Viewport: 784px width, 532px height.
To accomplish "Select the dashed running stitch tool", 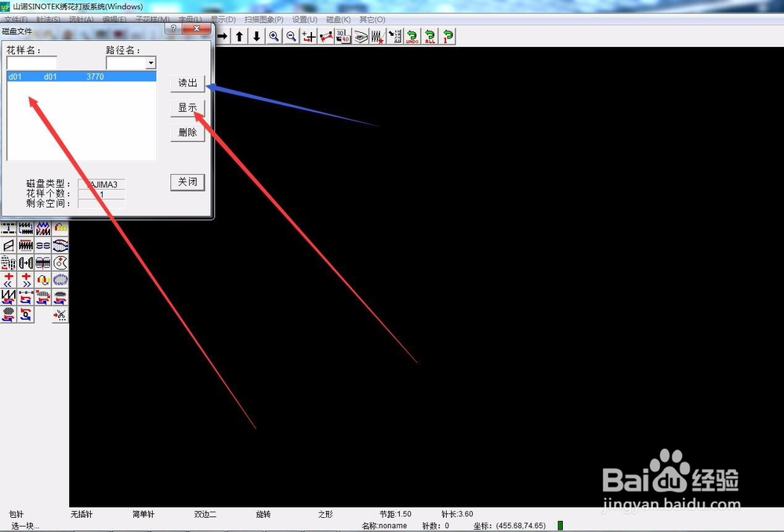I will pos(9,228).
